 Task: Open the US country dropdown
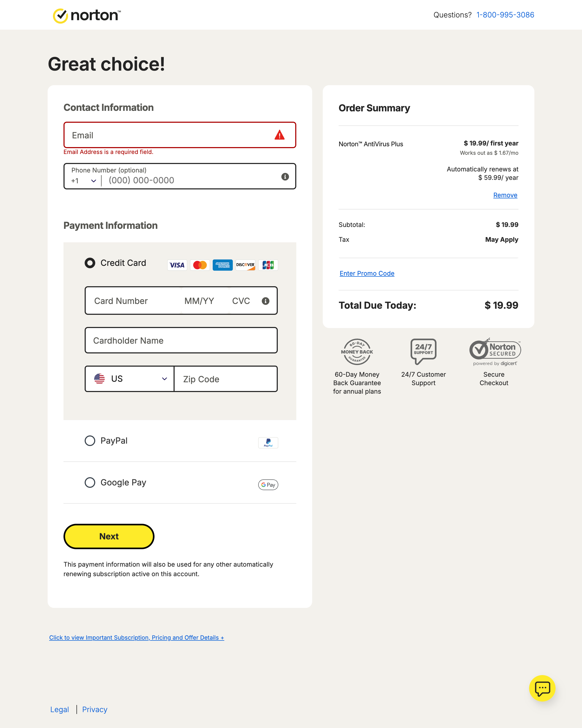[130, 379]
